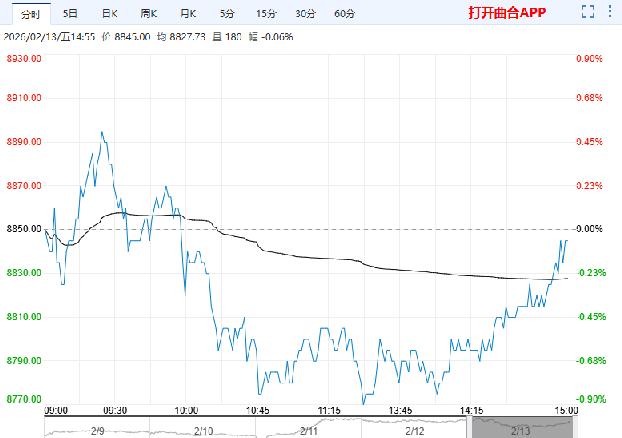The image size is (622, 438).
Task: Open the 60分 interval chart
Action: pos(344,14)
